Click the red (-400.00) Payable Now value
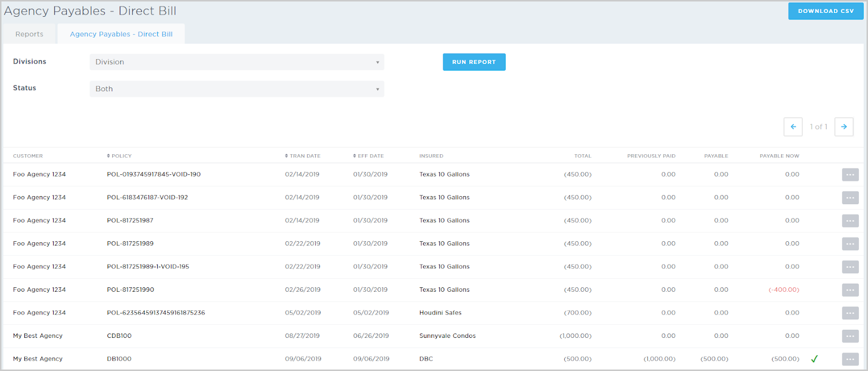Viewport: 868px width, 371px height. (783, 290)
